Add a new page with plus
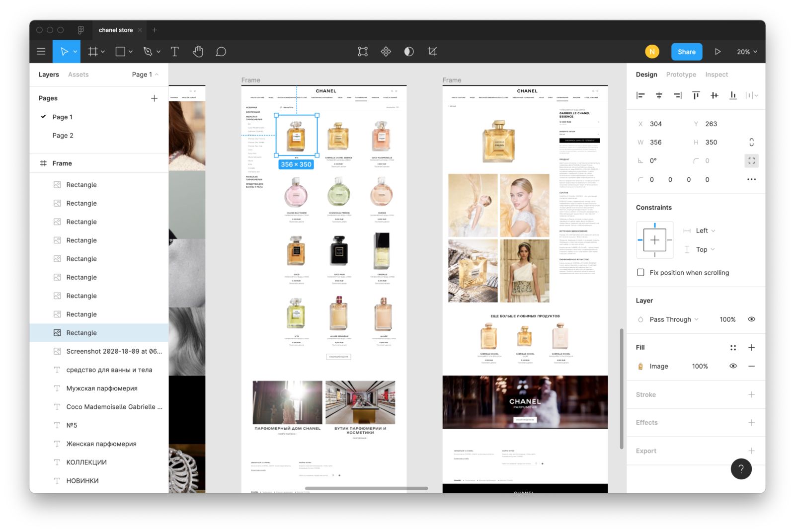This screenshot has height=532, width=795. (154, 98)
